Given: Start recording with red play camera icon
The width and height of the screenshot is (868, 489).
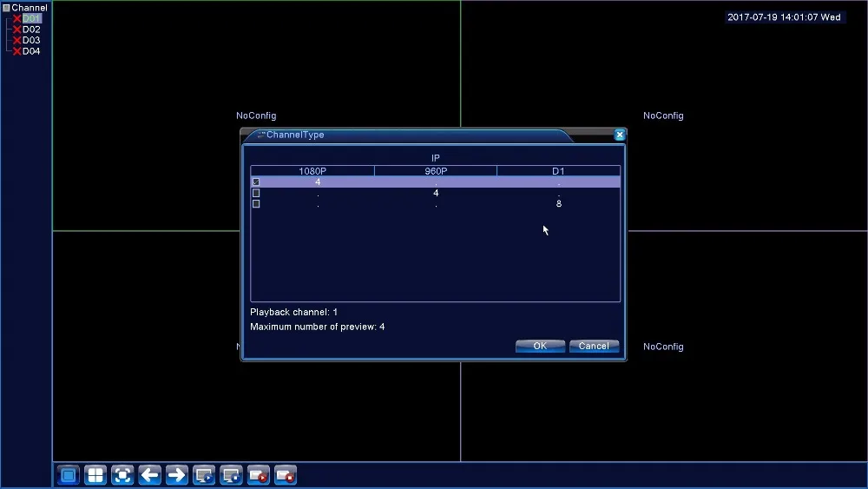Looking at the screenshot, I should [x=259, y=475].
